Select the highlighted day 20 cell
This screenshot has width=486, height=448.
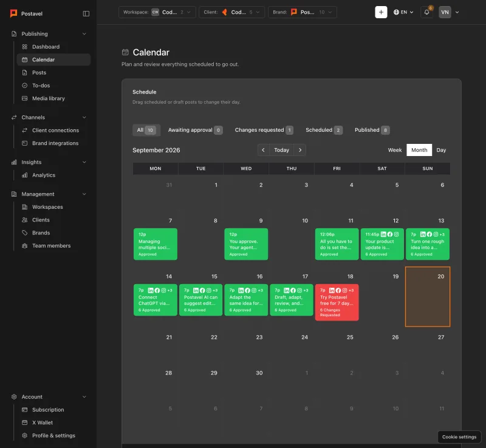click(x=428, y=297)
